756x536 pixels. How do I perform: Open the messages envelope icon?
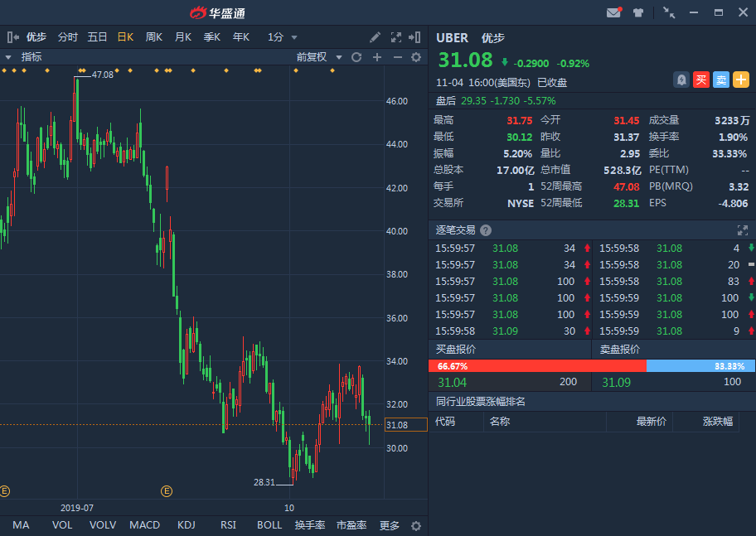click(613, 12)
